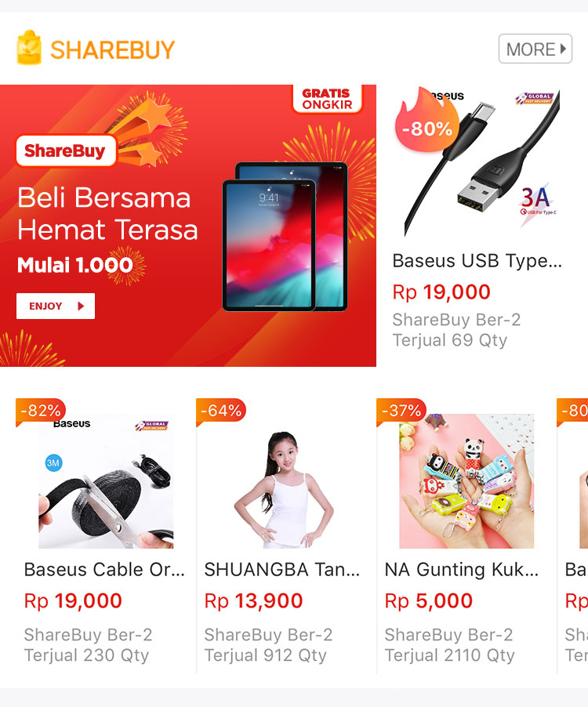
Task: Tap the GRATIS ONGKIR badge on the banner
Action: point(328,98)
